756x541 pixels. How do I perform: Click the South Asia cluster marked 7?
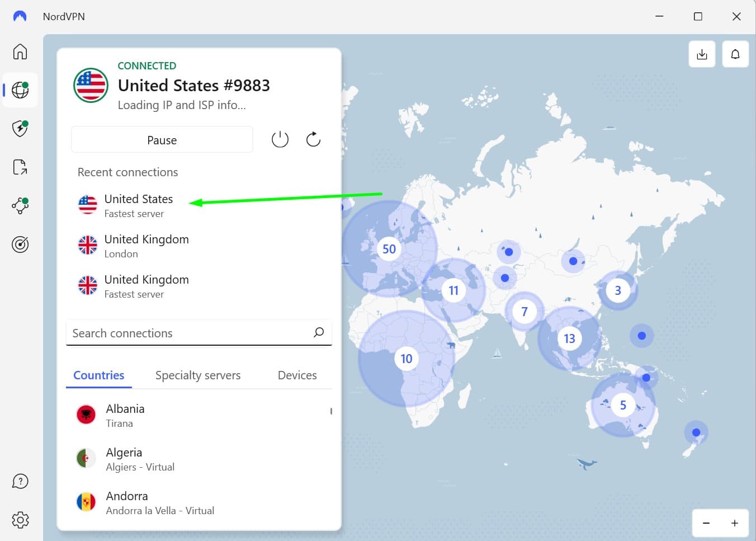pyautogui.click(x=525, y=312)
